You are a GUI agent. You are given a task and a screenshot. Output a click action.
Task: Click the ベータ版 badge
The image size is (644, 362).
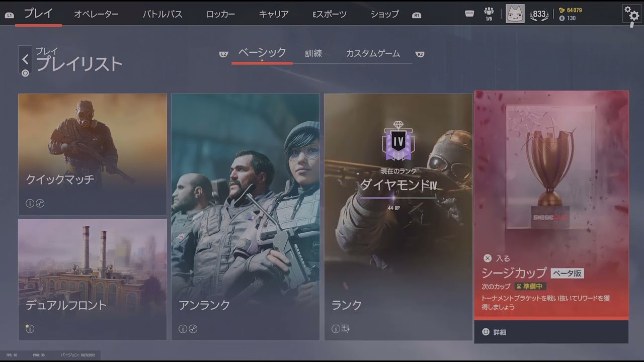coord(568,273)
